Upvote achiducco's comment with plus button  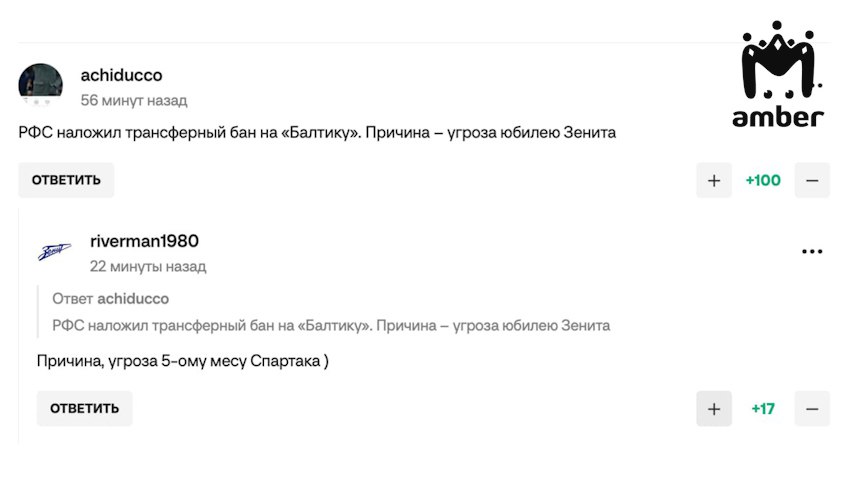[x=714, y=181]
